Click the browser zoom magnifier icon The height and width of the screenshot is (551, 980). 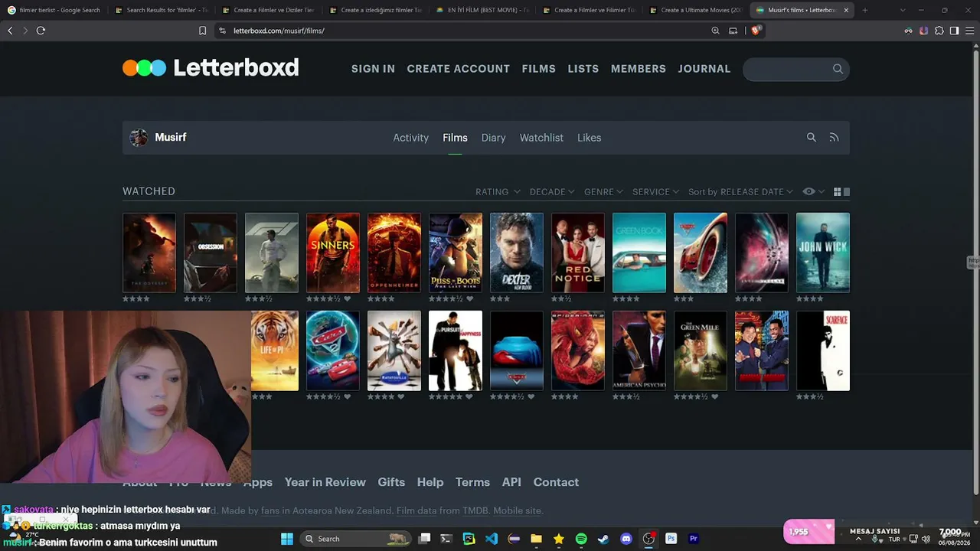[715, 31]
